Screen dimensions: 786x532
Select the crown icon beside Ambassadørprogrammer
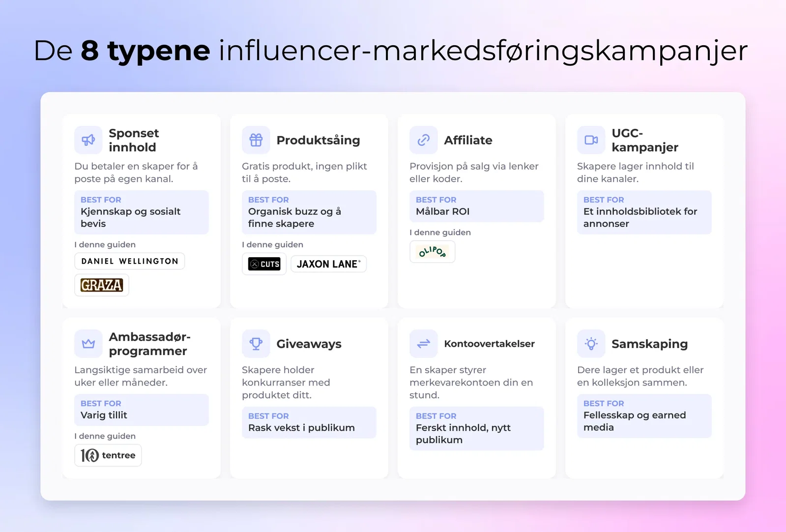88,344
